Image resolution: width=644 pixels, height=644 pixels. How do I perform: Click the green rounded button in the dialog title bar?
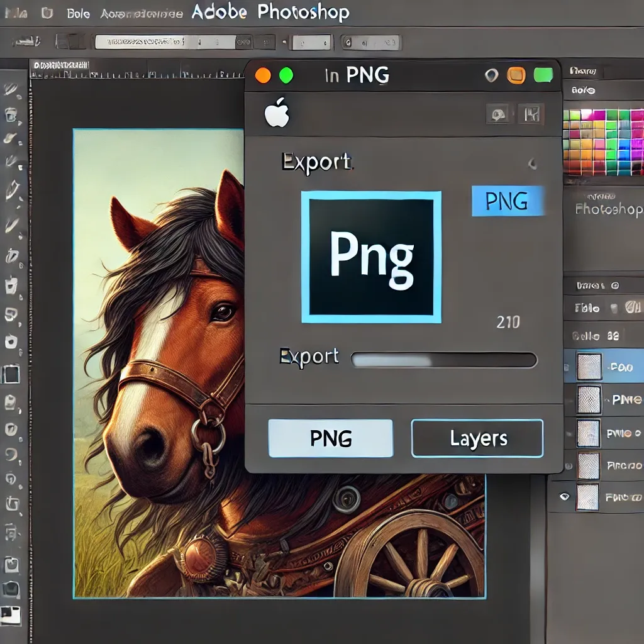coord(543,75)
